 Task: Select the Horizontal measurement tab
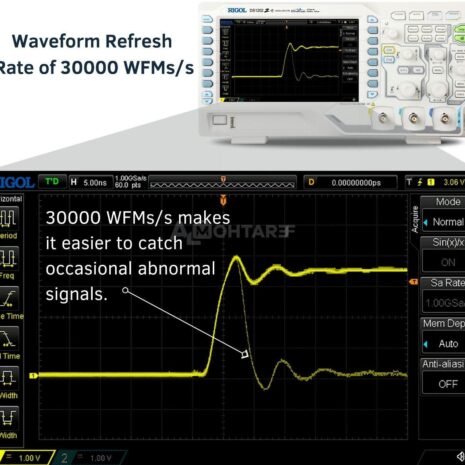pos(11,199)
